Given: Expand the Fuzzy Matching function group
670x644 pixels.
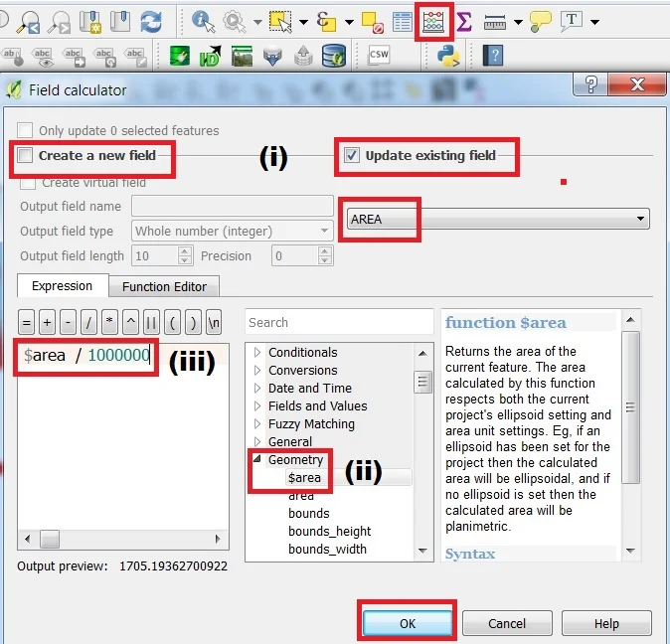Looking at the screenshot, I should [x=257, y=423].
